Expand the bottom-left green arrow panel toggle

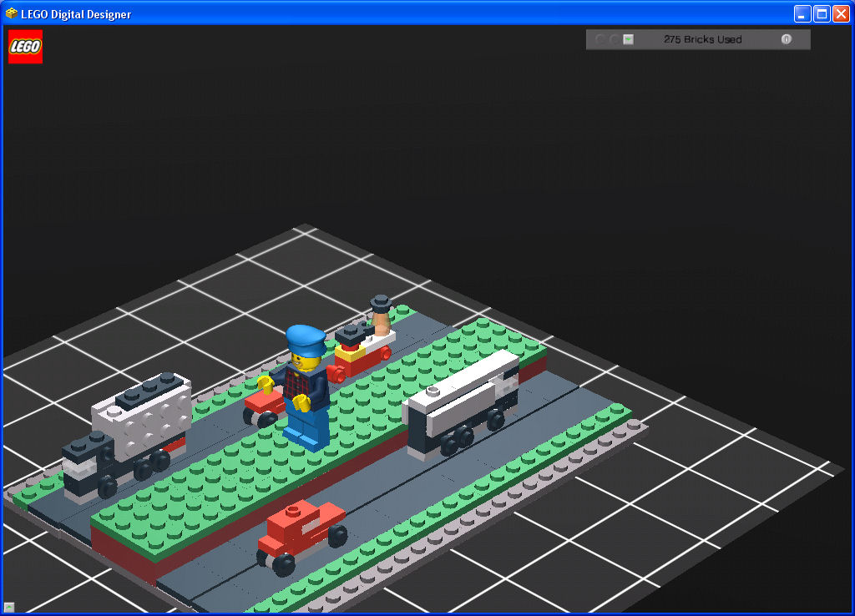tap(9, 607)
